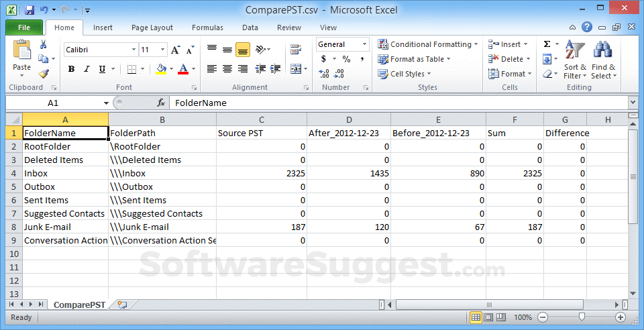Click the Borders icon

tap(131, 69)
